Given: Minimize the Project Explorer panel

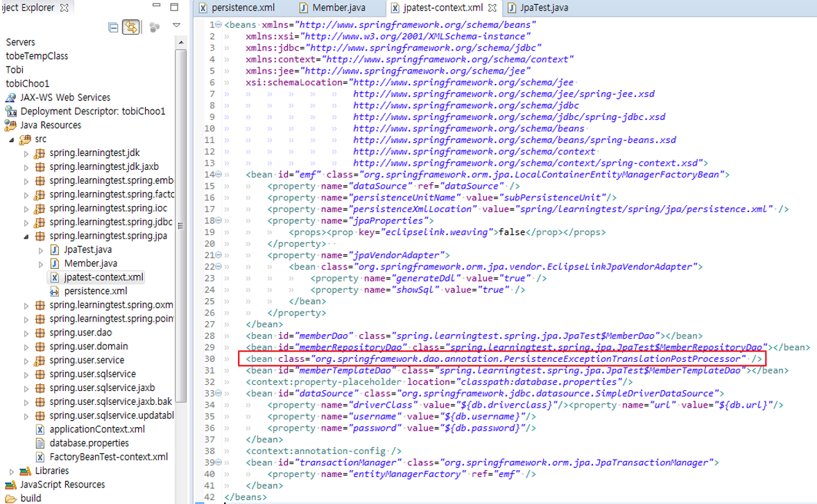Looking at the screenshot, I should [x=156, y=6].
